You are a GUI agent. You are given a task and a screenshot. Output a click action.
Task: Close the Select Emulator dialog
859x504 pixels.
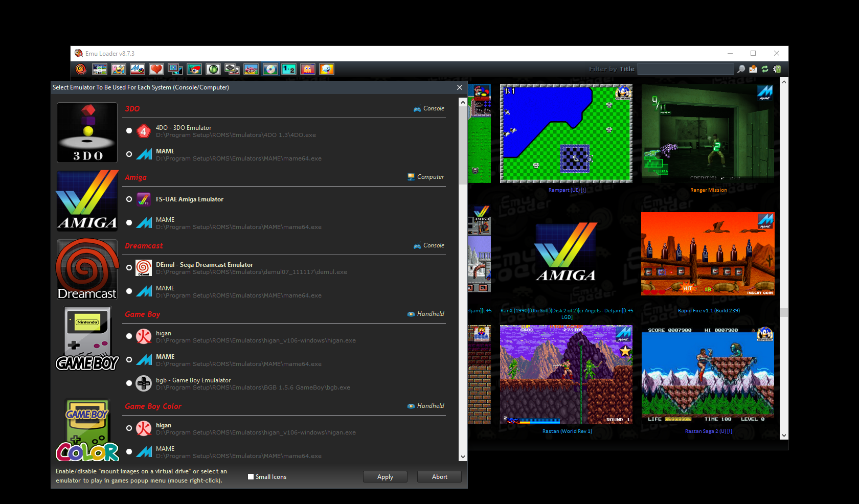[x=459, y=87]
